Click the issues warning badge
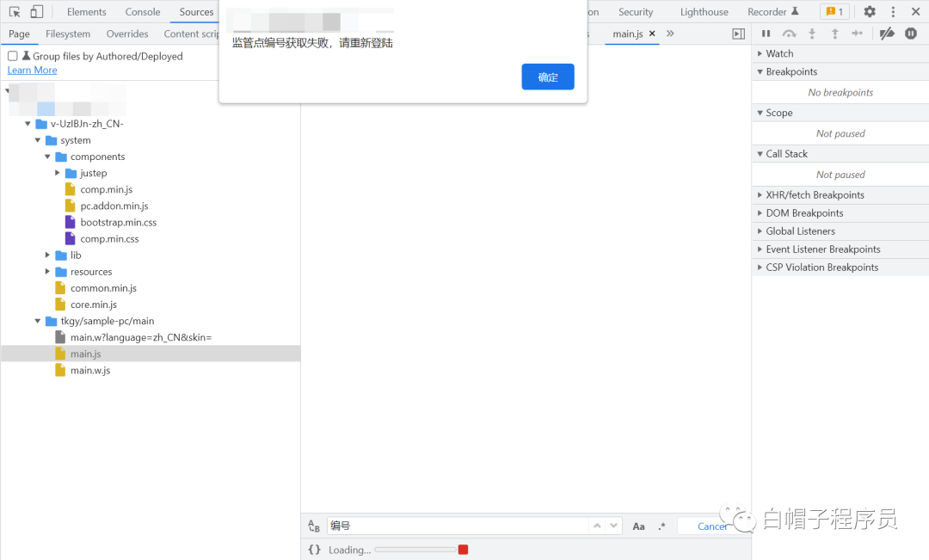Viewport: 929px width, 560px height. (834, 12)
